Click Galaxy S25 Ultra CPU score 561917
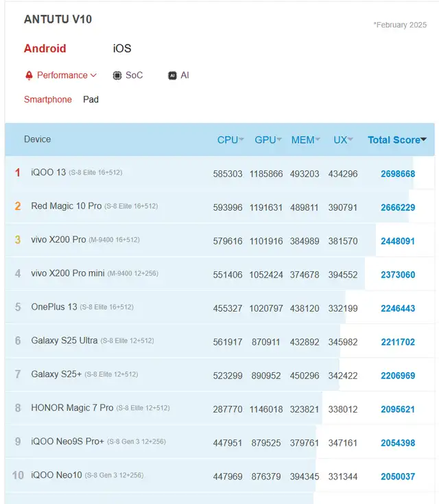439x504 pixels. (x=228, y=342)
